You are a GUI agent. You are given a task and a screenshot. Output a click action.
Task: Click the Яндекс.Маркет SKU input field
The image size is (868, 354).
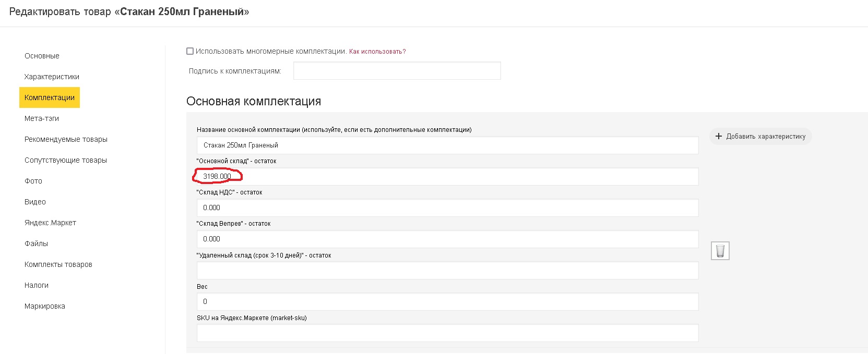point(447,333)
